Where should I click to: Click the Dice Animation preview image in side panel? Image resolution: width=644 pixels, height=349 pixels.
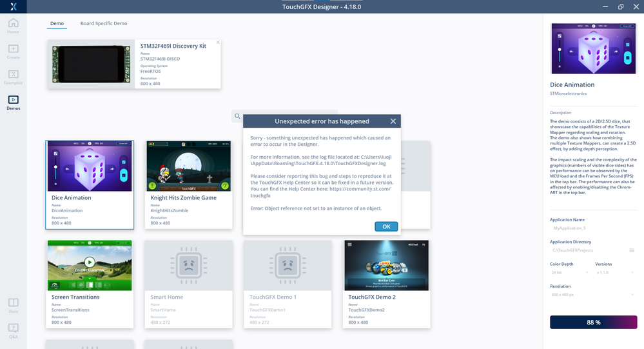pos(594,48)
